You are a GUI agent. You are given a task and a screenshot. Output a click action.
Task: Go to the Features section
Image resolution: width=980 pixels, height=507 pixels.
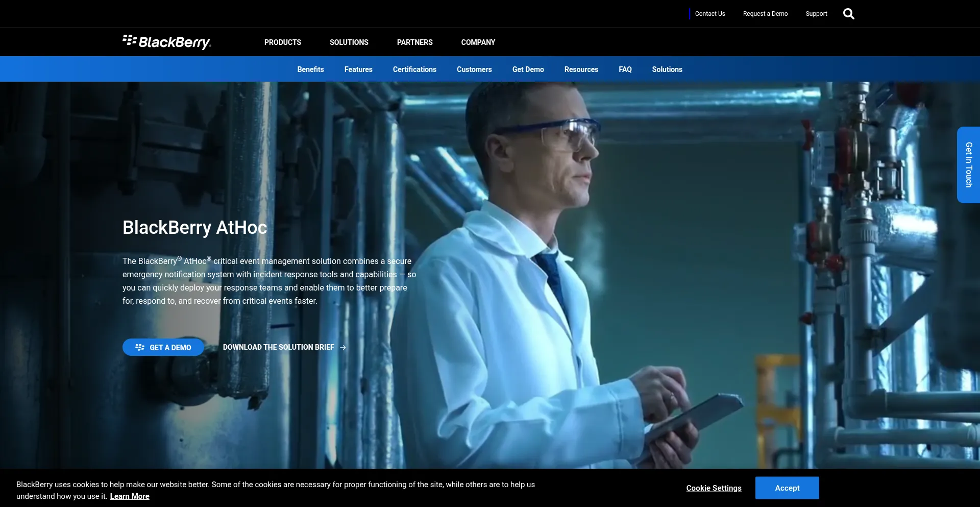click(358, 69)
